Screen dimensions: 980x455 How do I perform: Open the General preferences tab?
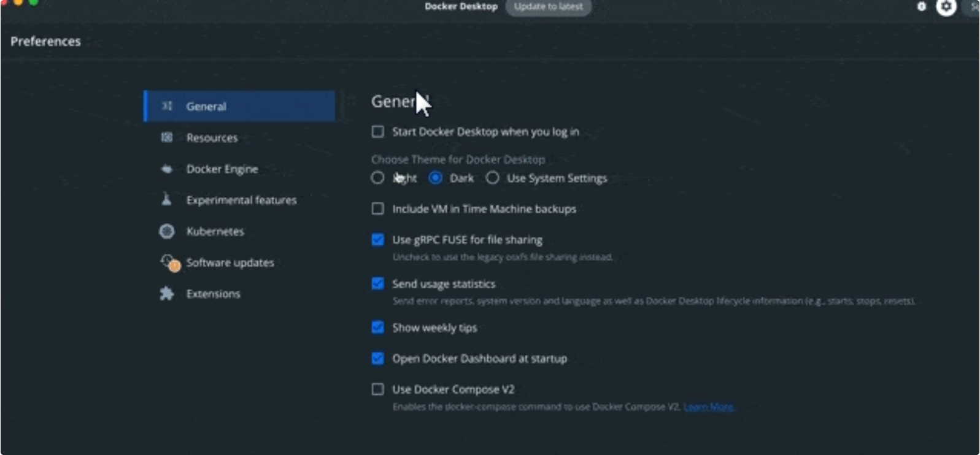tap(239, 106)
